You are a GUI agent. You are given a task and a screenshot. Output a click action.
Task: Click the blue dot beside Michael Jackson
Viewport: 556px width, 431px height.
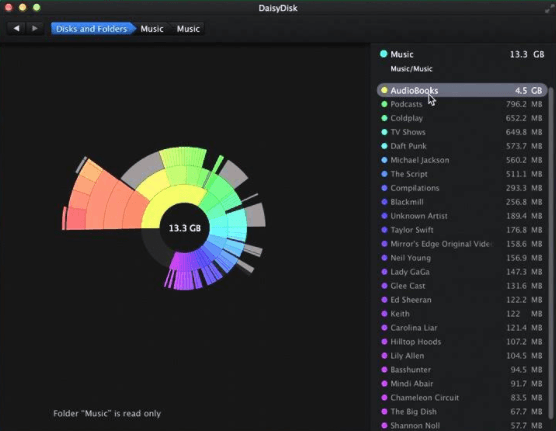point(384,160)
